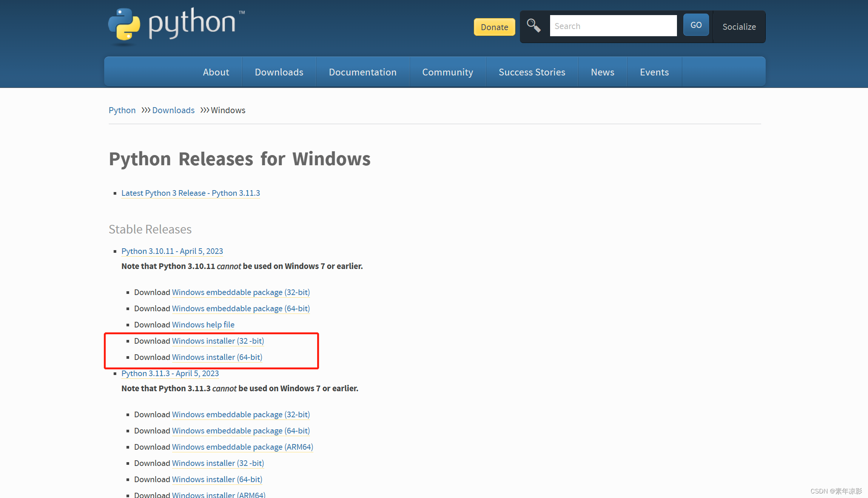868x498 pixels.
Task: Open Latest Python 3 Release - Python 3.11.3
Action: 190,193
